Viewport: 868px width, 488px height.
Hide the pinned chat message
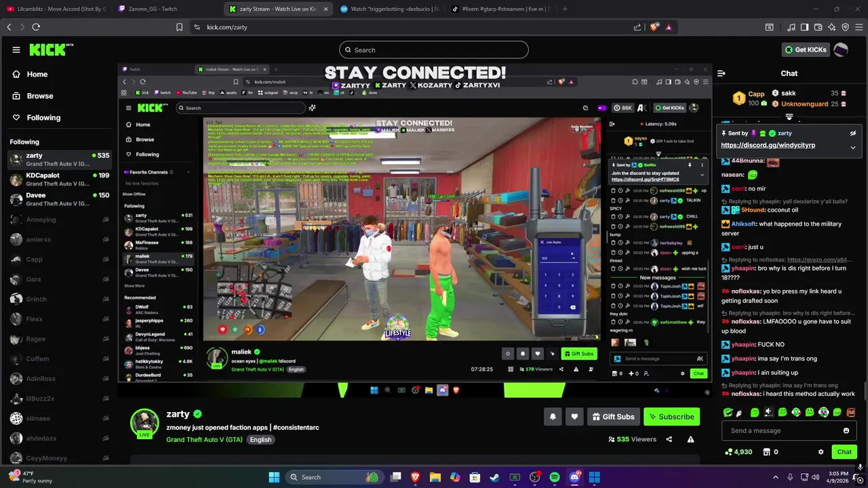tap(853, 134)
